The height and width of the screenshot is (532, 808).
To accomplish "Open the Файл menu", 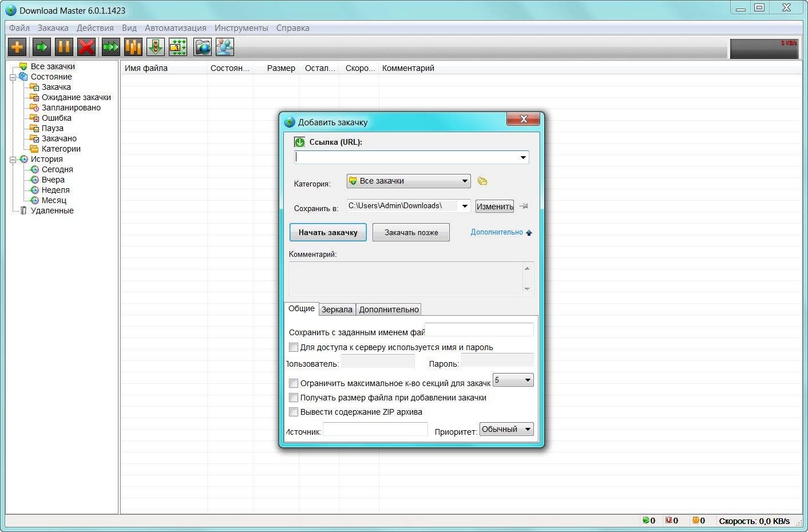I will (x=19, y=28).
